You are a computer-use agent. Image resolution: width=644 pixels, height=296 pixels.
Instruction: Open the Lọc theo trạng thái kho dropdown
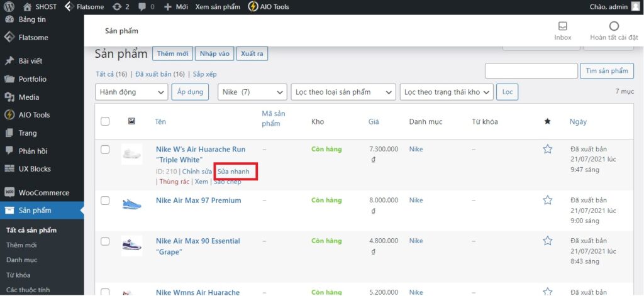tap(446, 92)
